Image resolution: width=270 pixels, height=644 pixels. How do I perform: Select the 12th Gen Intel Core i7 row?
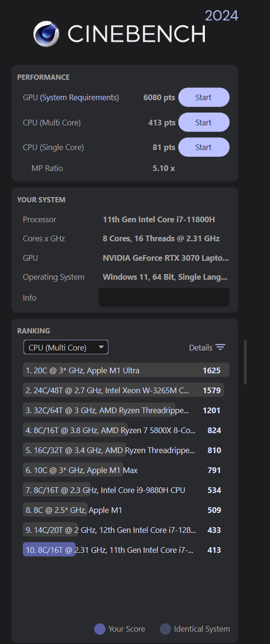click(x=126, y=530)
